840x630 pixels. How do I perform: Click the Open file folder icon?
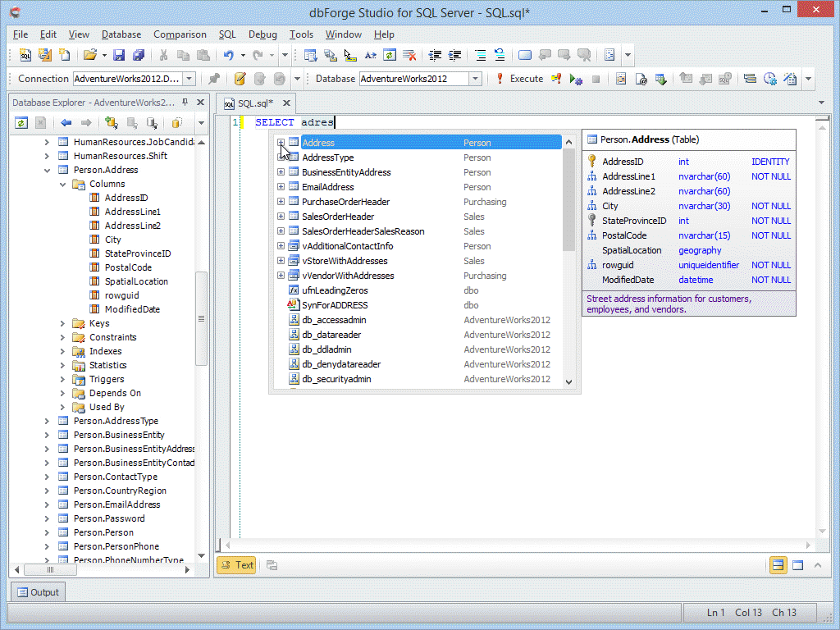[89, 55]
